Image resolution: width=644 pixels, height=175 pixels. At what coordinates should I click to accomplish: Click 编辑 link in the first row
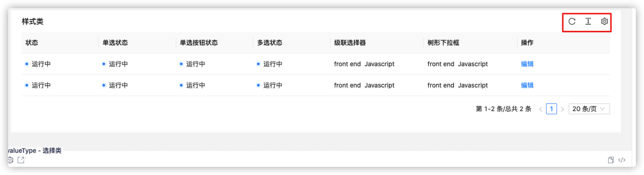tap(528, 64)
